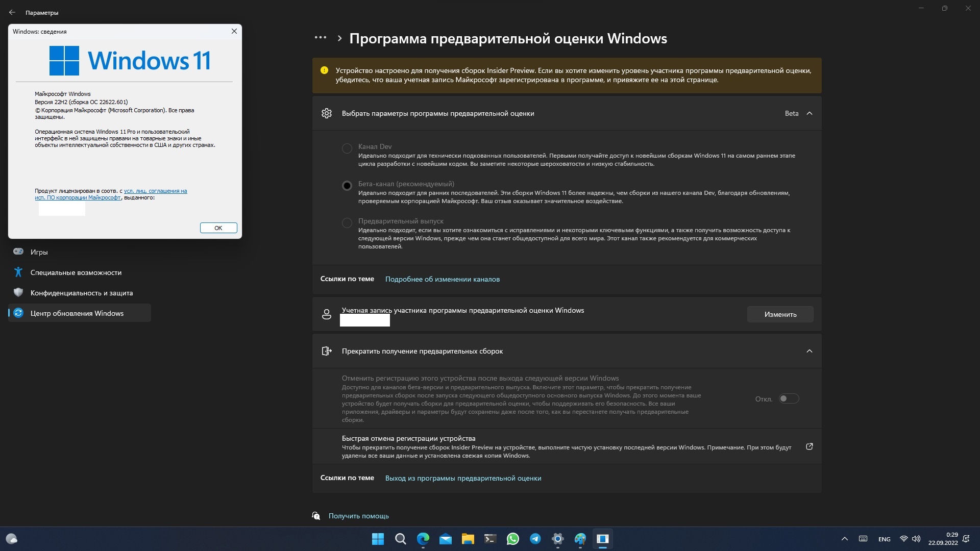This screenshot has height=551, width=980.
Task: Open WhatsApp from taskbar
Action: [513, 539]
